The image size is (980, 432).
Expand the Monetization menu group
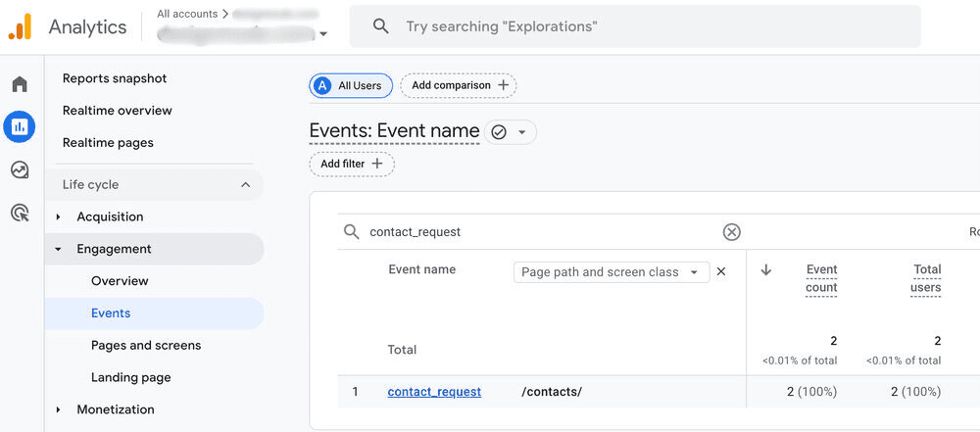coord(59,409)
